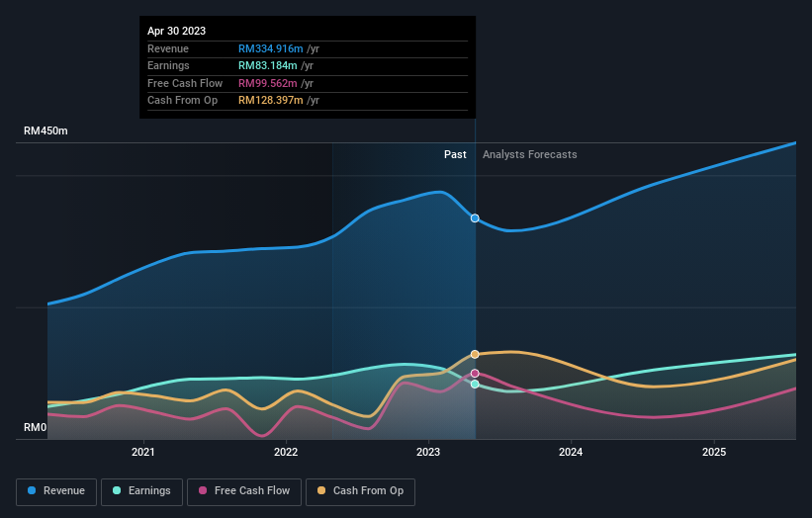Click the blue Revenue data point marker
Viewport: 812px width, 518px height.
coord(475,218)
